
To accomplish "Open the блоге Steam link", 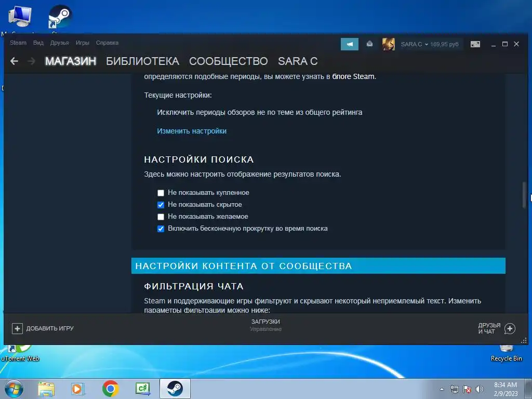I will tap(353, 76).
